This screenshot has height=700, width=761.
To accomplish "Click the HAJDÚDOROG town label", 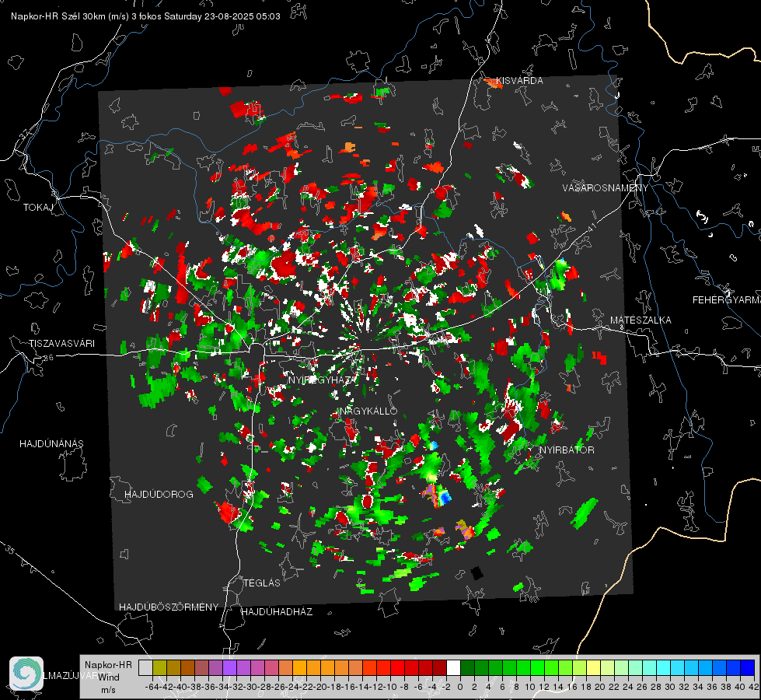I will tap(159, 495).
